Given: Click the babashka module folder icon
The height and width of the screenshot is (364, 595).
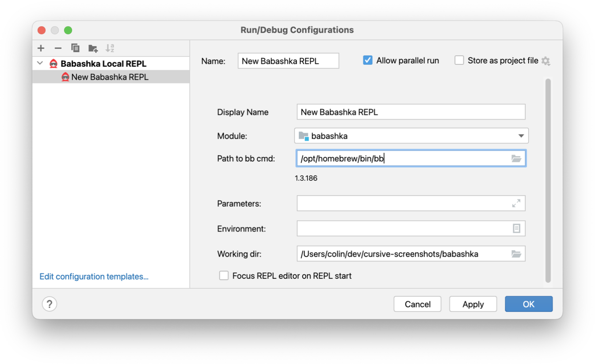Looking at the screenshot, I should point(304,136).
